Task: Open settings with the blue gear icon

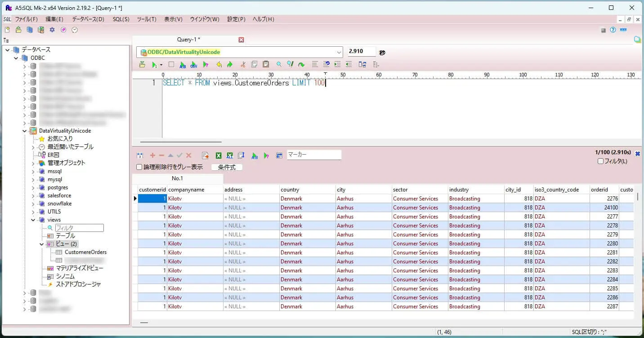Action: (52, 30)
